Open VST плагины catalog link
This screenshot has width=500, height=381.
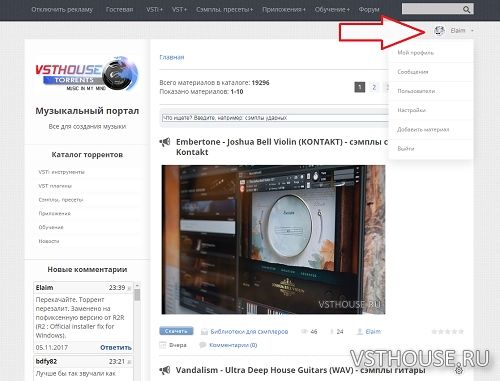55,186
